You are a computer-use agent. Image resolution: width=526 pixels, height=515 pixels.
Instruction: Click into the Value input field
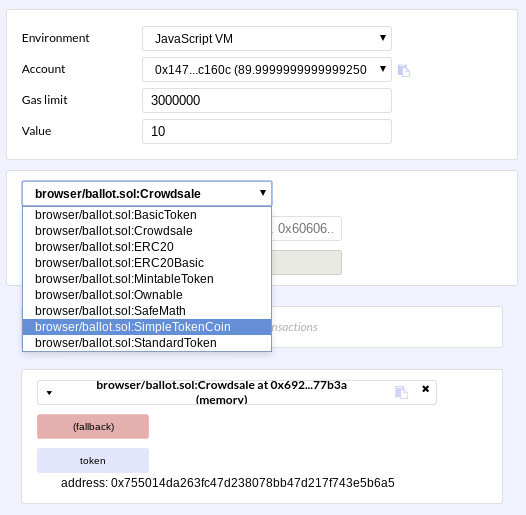coord(267,131)
